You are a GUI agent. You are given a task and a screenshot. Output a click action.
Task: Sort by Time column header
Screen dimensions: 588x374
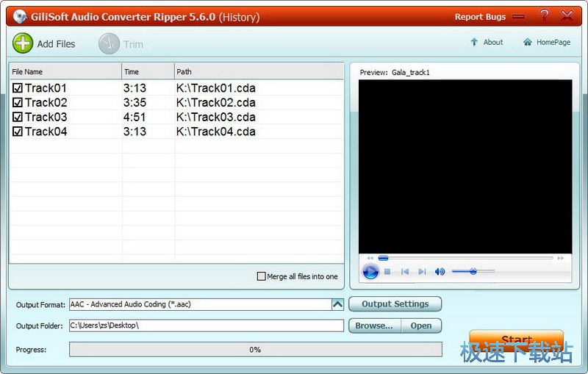coord(148,71)
